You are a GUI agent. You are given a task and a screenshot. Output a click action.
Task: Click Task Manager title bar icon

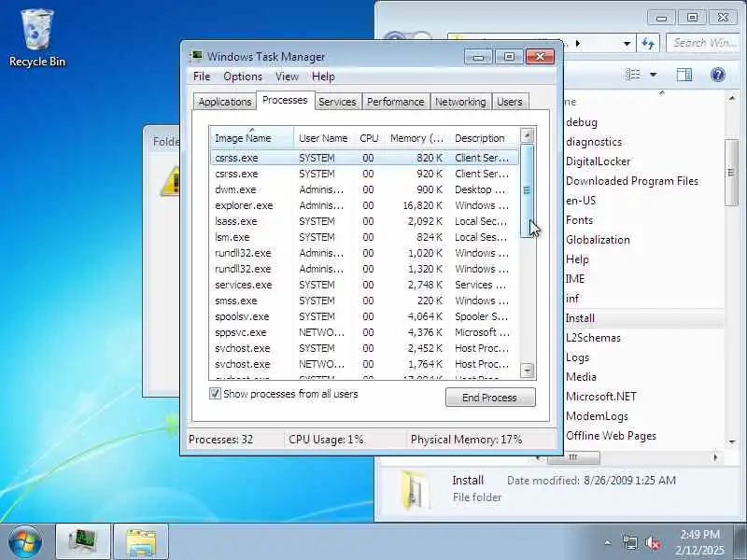[x=195, y=56]
